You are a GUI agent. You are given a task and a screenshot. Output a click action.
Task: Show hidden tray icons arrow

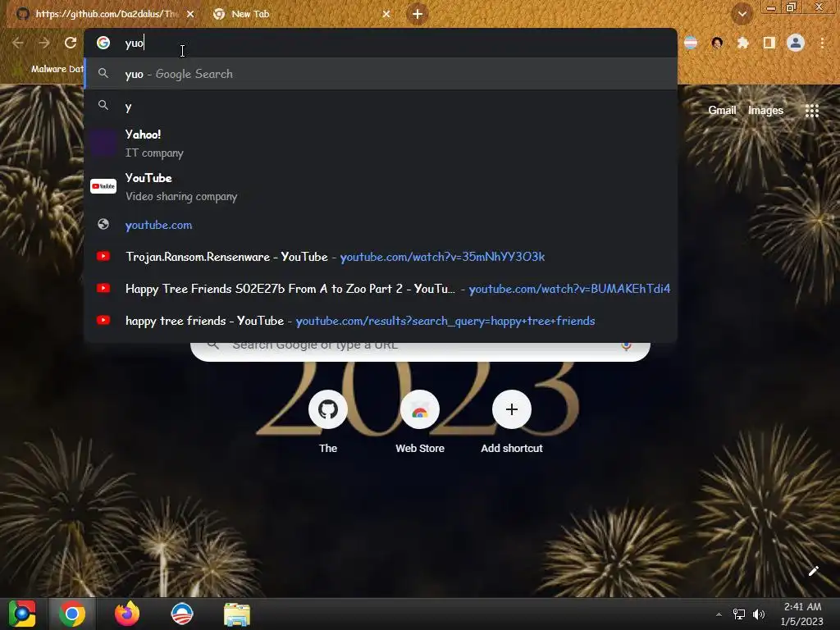tap(719, 614)
